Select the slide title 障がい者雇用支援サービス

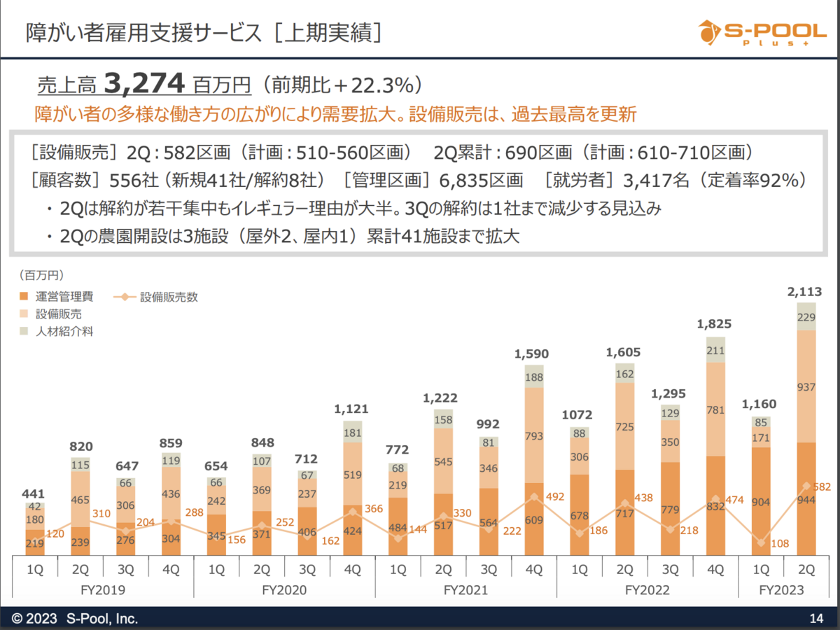point(146,33)
